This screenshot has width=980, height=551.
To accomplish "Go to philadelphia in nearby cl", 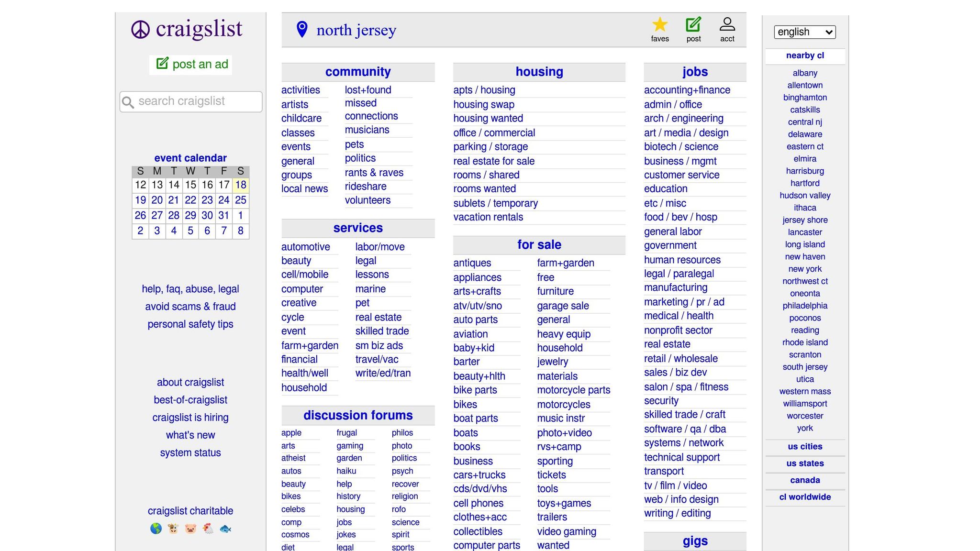I will (x=805, y=306).
